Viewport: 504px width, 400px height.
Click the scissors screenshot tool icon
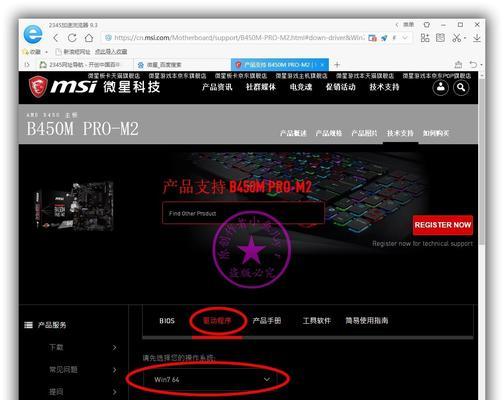(x=456, y=38)
